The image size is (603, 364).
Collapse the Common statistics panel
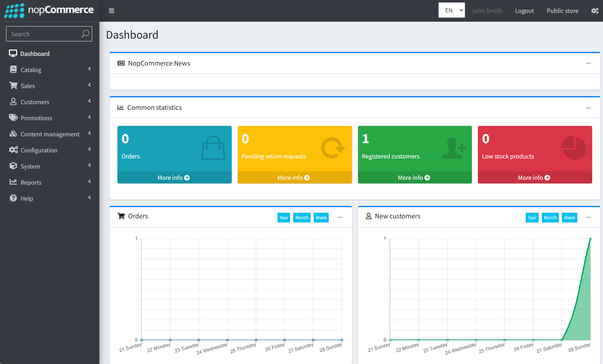pos(588,108)
